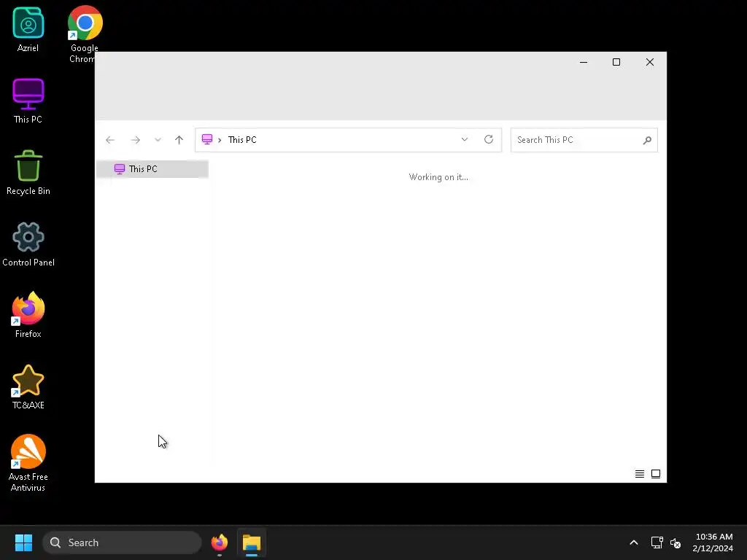The image size is (747, 560).
Task: Click This PC in the address bar
Action: (242, 140)
